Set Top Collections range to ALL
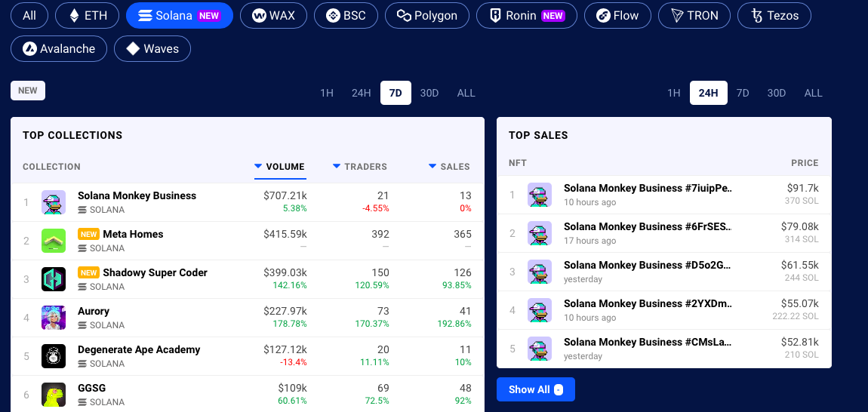 pyautogui.click(x=466, y=93)
